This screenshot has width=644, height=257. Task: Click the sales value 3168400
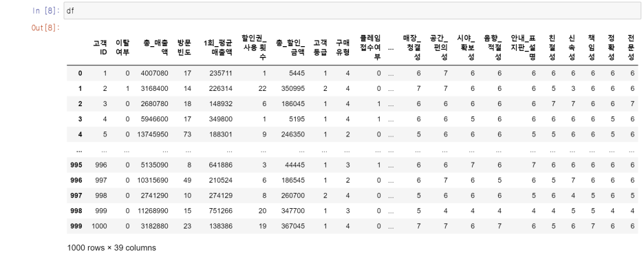click(154, 88)
